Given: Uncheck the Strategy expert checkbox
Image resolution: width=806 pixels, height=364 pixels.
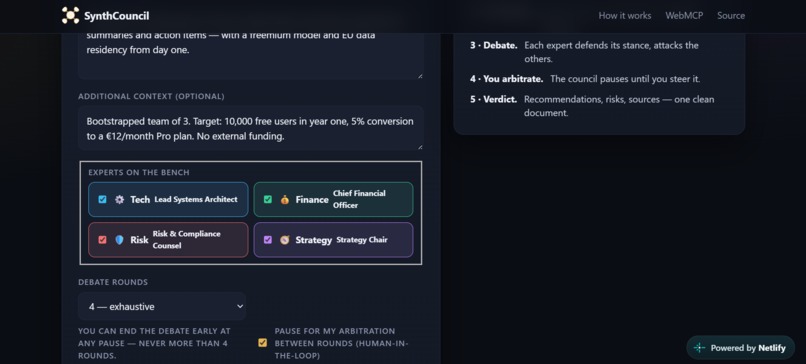Looking at the screenshot, I should (267, 240).
